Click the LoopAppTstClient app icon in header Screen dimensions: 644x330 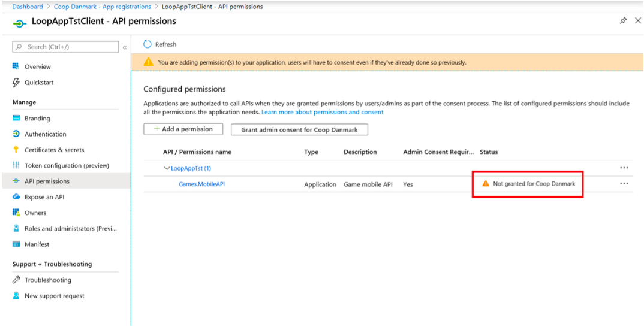[19, 23]
